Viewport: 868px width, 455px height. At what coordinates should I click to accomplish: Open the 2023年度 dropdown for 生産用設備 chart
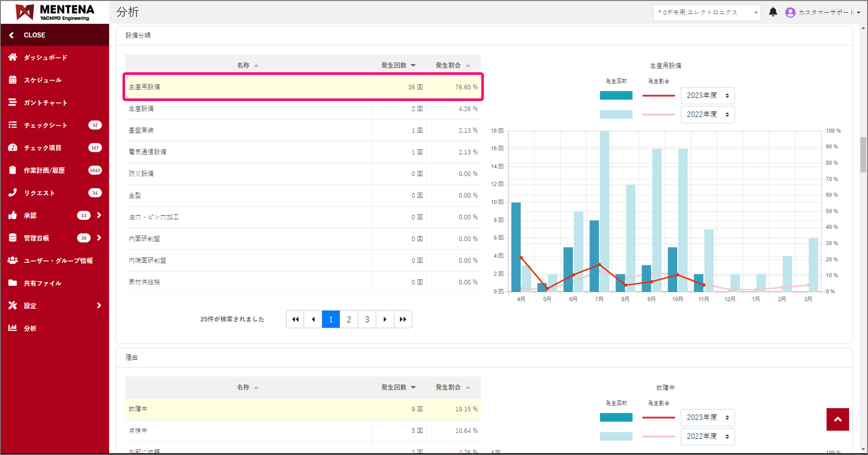pos(707,96)
